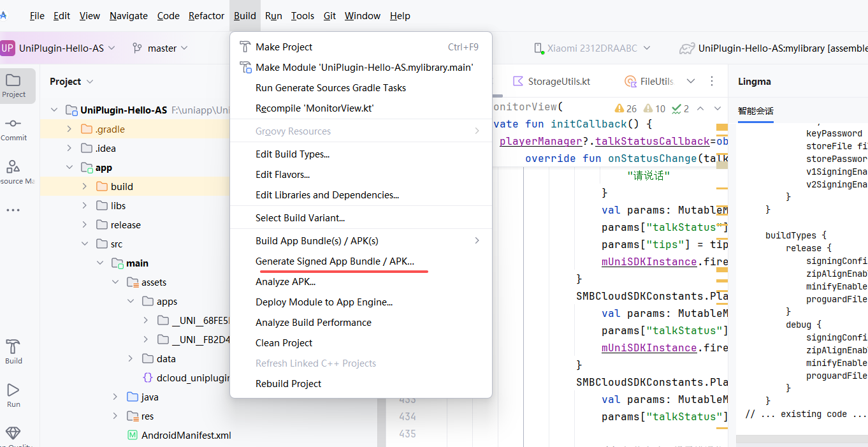Screen dimensions: 868x447
Task: Show more tool windows ellipsis
Action: (x=13, y=210)
